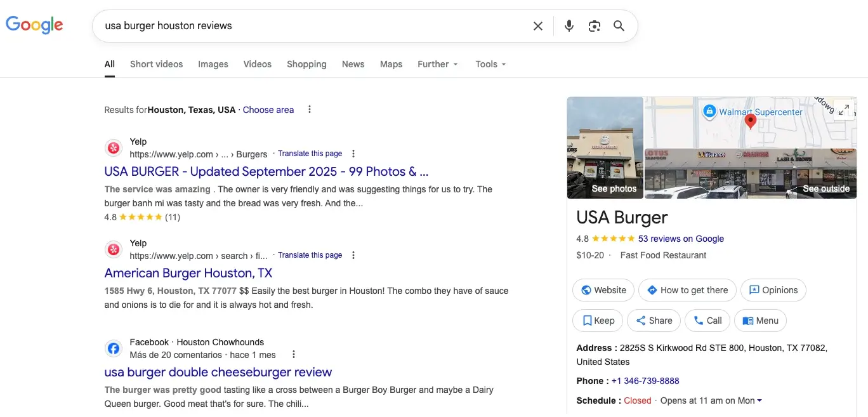868x417 pixels.
Task: Click the Google logo
Action: (x=34, y=25)
